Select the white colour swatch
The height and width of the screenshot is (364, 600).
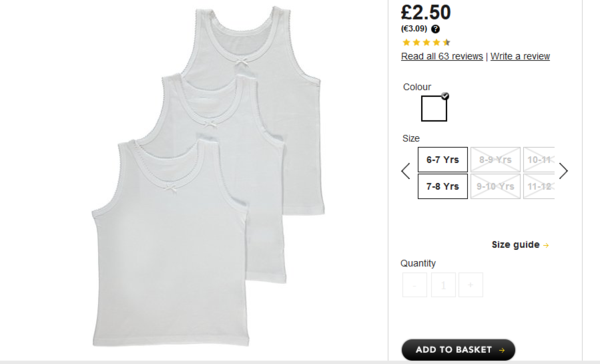[434, 109]
